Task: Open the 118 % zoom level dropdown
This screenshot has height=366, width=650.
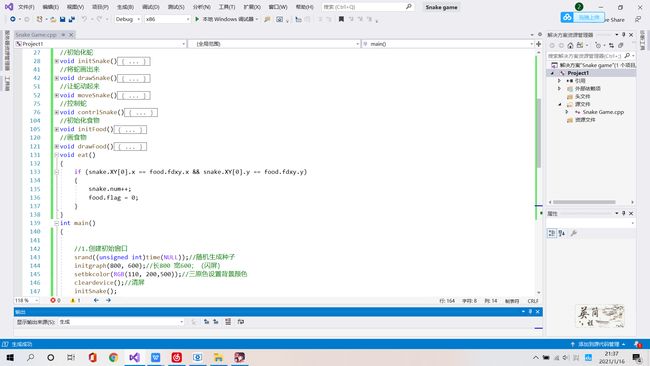Action: 27,300
